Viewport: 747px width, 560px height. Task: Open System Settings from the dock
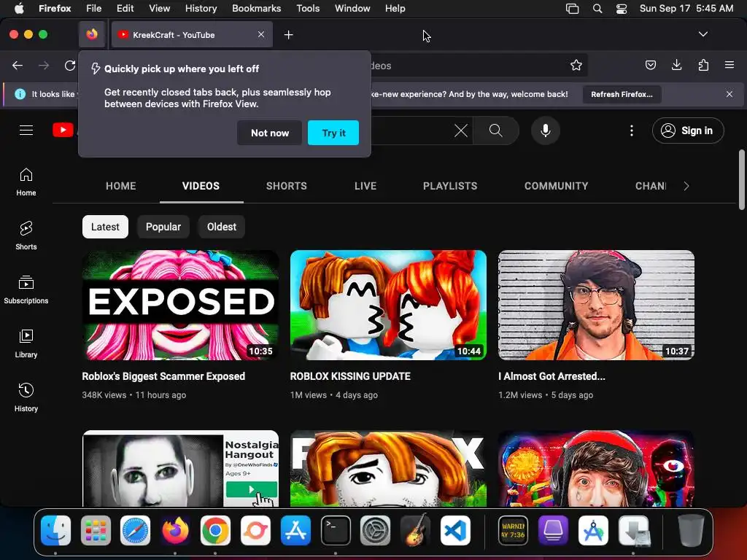pos(376,531)
